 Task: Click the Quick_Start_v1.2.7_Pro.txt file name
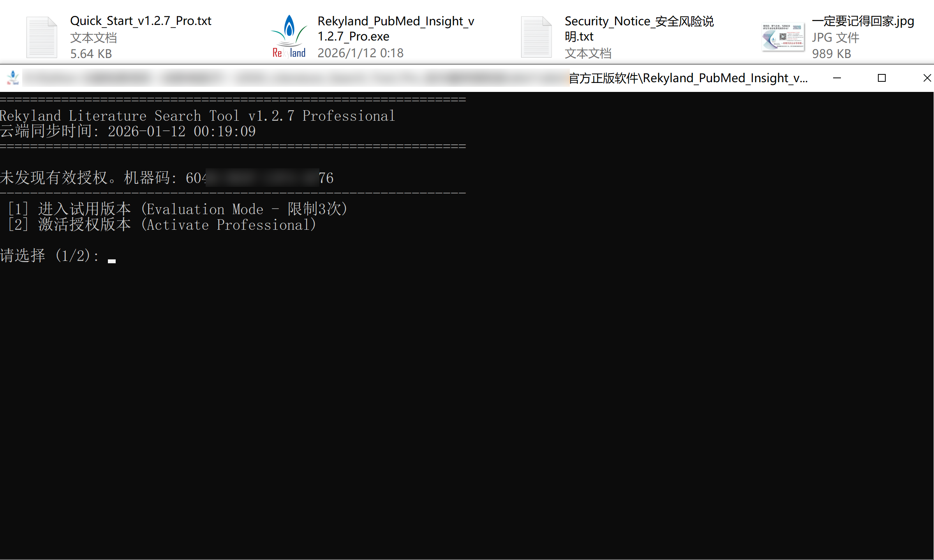coord(141,21)
